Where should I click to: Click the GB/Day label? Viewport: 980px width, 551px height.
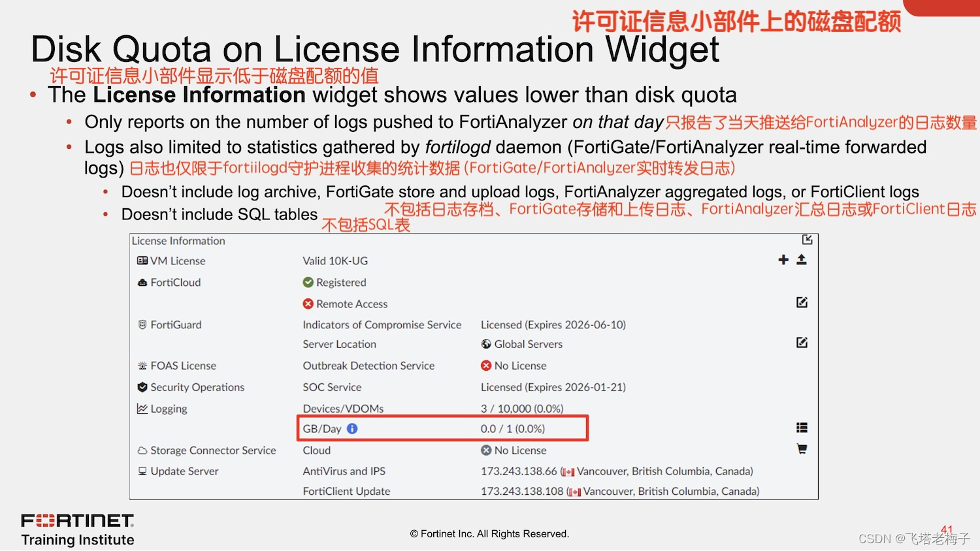tap(322, 429)
